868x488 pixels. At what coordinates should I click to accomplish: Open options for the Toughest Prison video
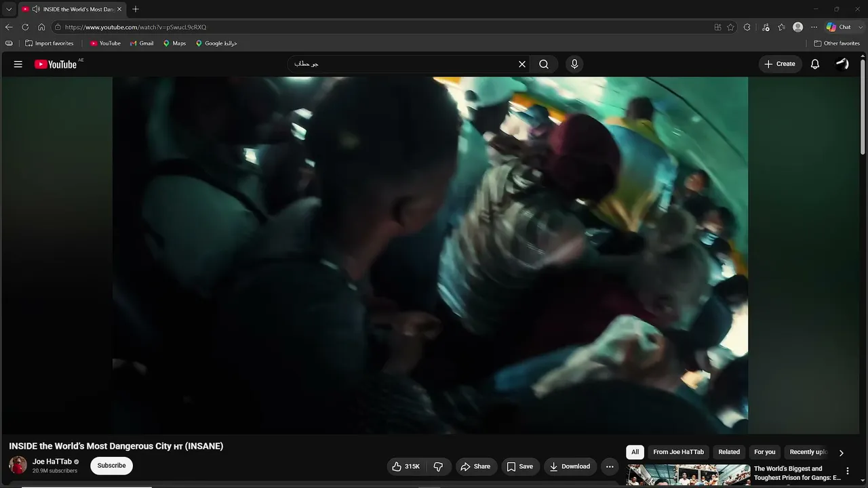pyautogui.click(x=847, y=471)
